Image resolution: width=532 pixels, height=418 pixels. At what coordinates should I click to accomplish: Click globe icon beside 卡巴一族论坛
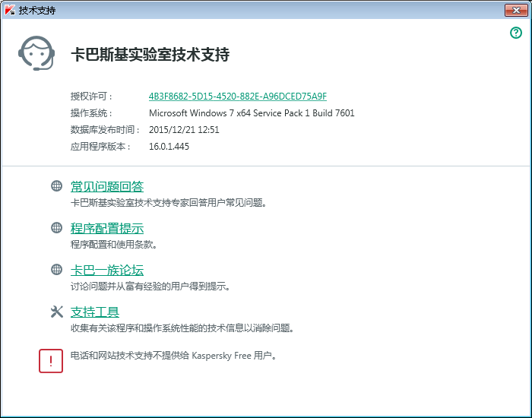(x=57, y=270)
